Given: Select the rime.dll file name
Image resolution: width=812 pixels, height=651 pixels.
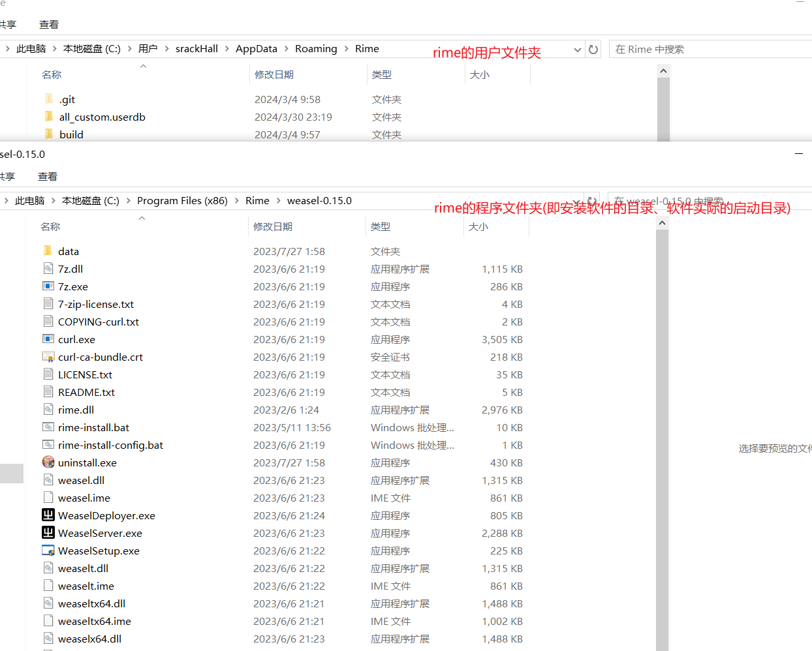Looking at the screenshot, I should [76, 410].
